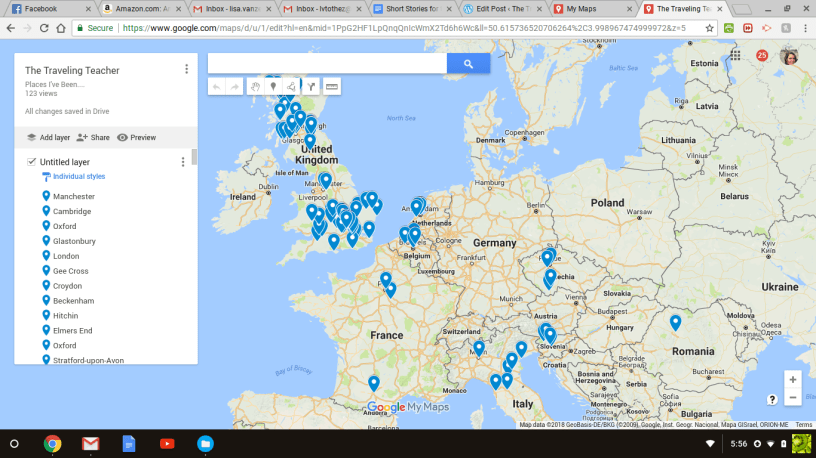The image size is (816, 458).
Task: Uncheck the Untitled layer checkbox
Action: click(31, 161)
